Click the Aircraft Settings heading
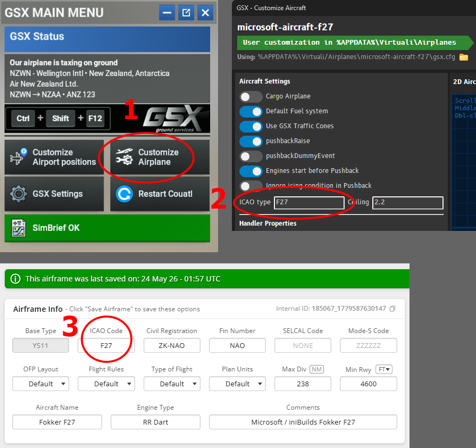 point(265,81)
